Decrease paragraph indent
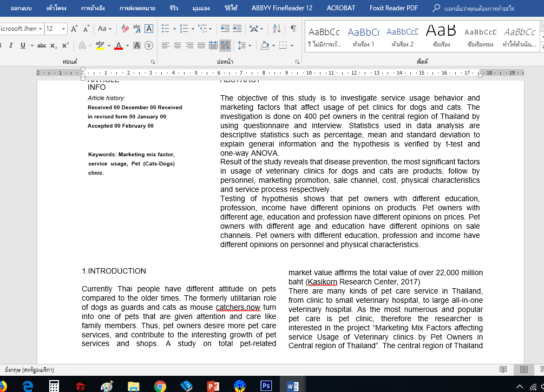Screen dimensions: 544x392 225,29
